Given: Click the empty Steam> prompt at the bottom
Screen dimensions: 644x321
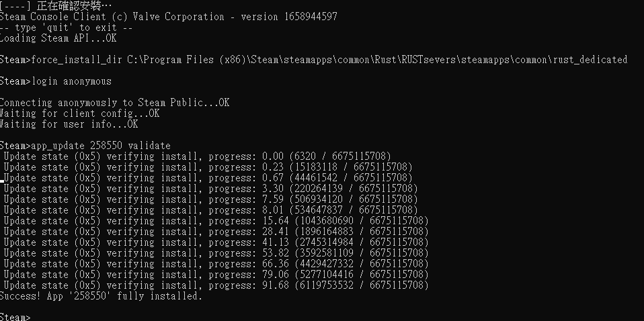Looking at the screenshot, I should (15, 317).
